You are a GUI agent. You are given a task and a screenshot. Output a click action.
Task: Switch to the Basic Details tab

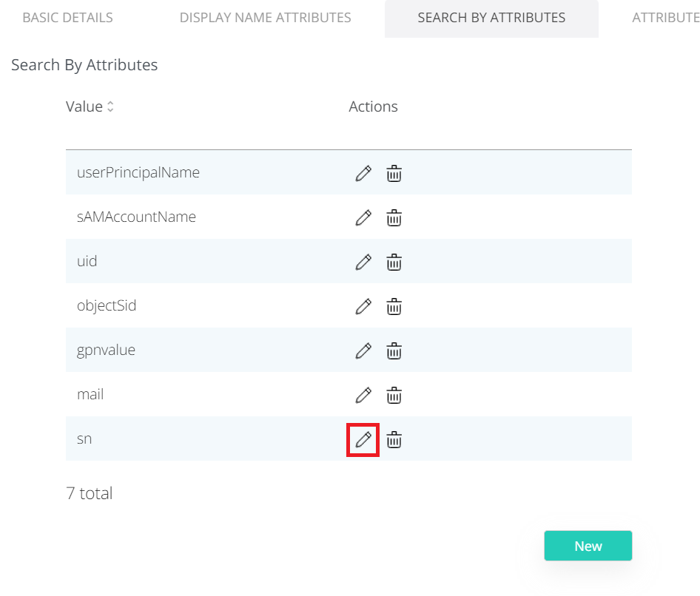[x=67, y=18]
